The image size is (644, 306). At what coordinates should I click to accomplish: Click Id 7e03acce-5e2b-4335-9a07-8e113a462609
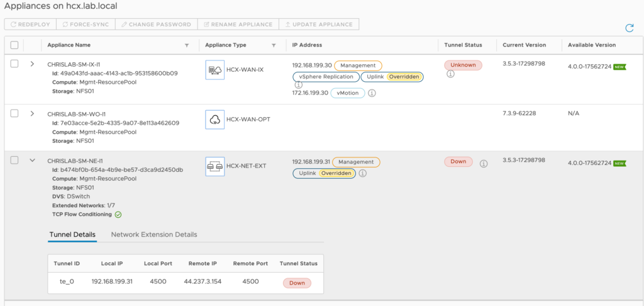116,123
